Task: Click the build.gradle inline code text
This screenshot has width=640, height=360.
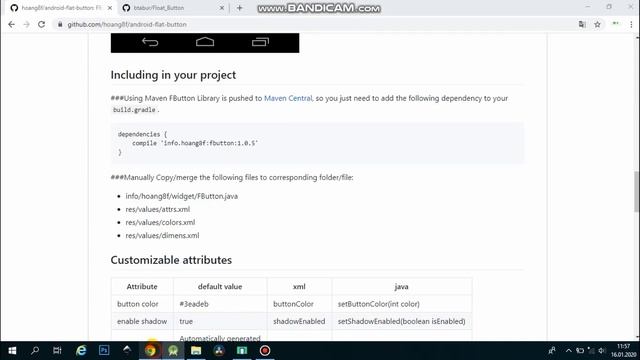Action: point(134,110)
